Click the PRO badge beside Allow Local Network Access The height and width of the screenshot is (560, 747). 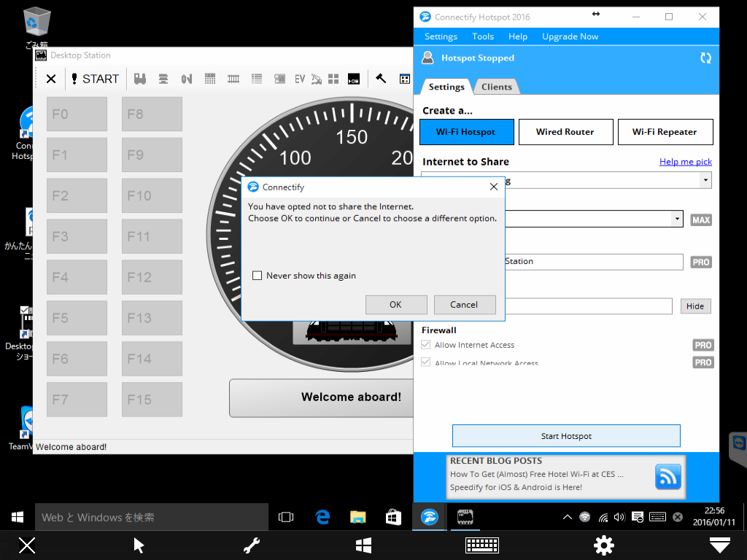point(703,362)
